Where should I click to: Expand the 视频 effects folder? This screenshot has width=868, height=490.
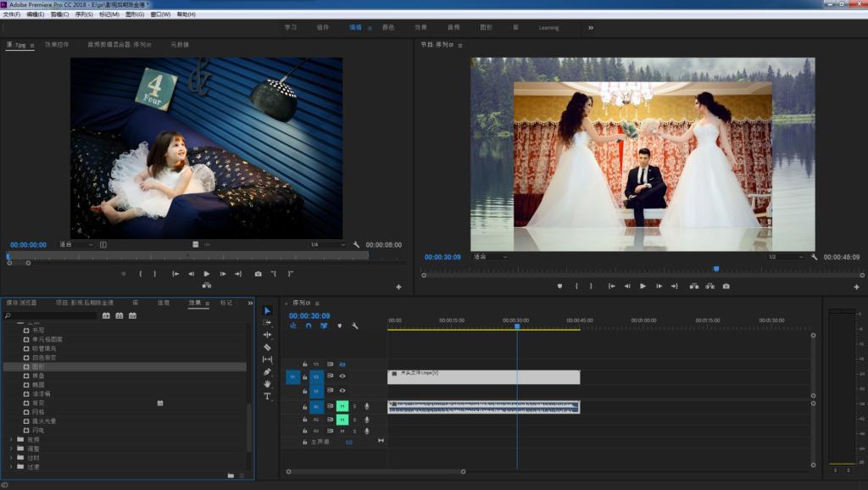click(x=11, y=439)
